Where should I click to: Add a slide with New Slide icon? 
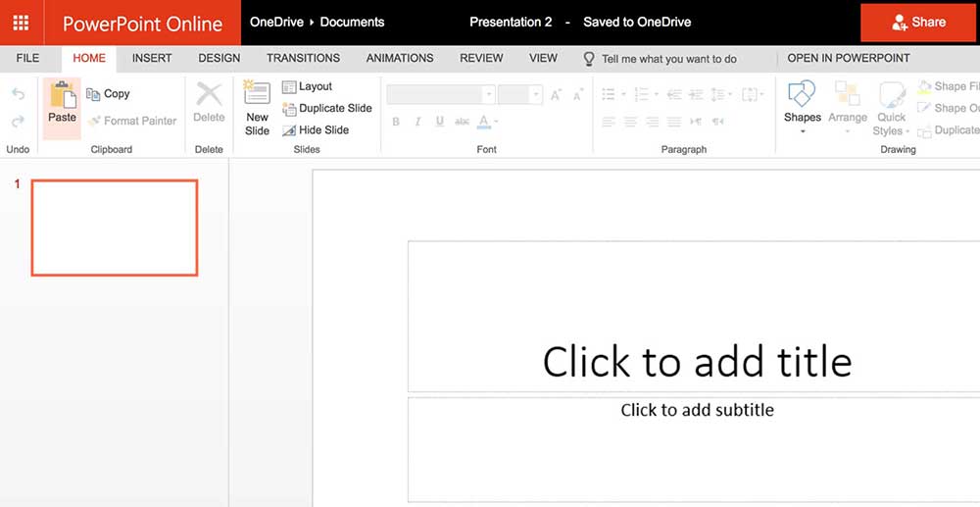point(257,96)
